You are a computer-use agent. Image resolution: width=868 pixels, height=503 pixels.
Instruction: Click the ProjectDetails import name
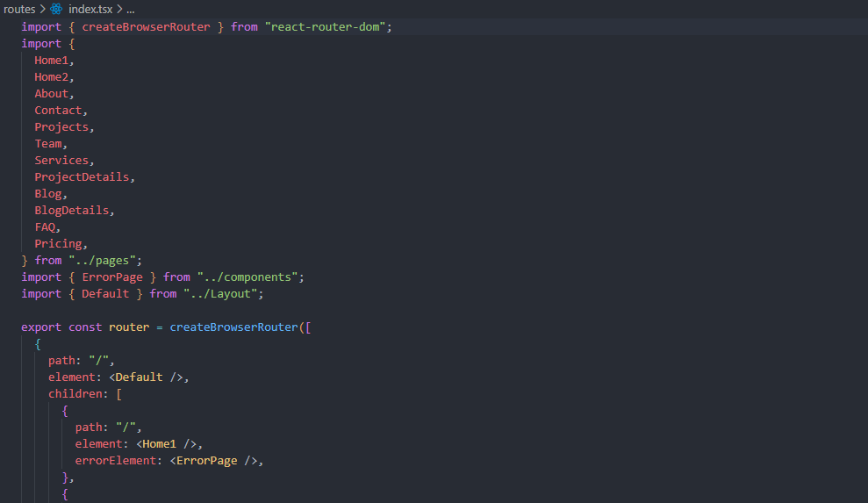click(82, 176)
